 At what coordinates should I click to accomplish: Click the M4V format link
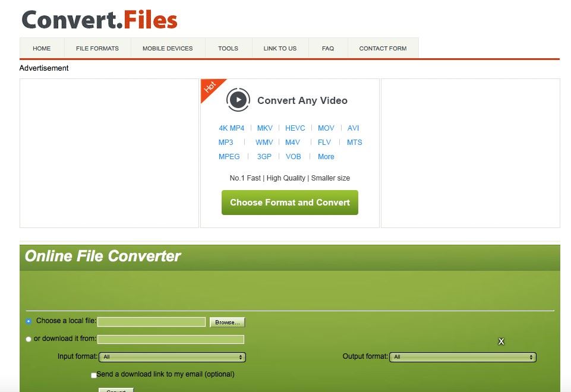pos(292,143)
